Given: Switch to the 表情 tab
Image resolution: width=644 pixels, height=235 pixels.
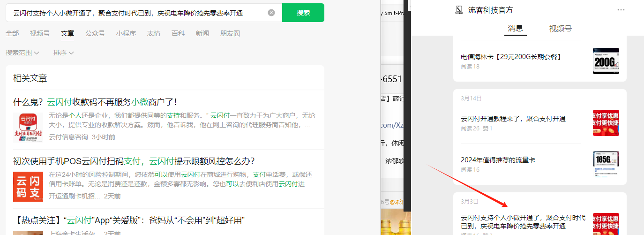Looking at the screenshot, I should click(x=154, y=33).
